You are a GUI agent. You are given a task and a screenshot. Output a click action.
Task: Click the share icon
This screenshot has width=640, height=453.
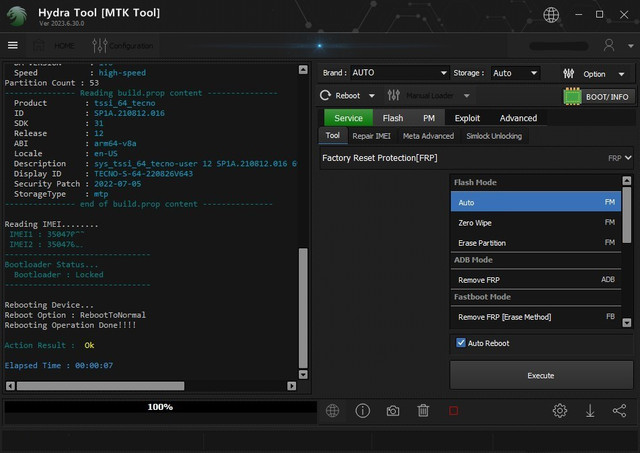tap(620, 411)
